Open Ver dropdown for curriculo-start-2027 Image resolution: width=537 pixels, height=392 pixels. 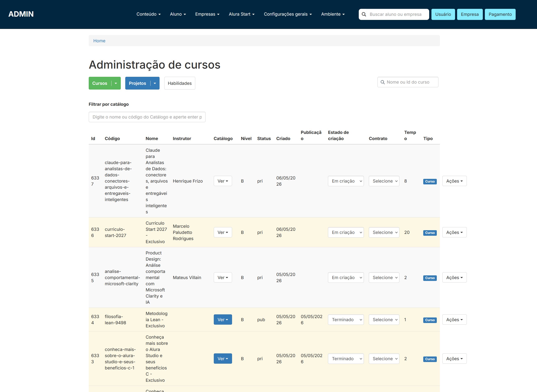click(223, 232)
